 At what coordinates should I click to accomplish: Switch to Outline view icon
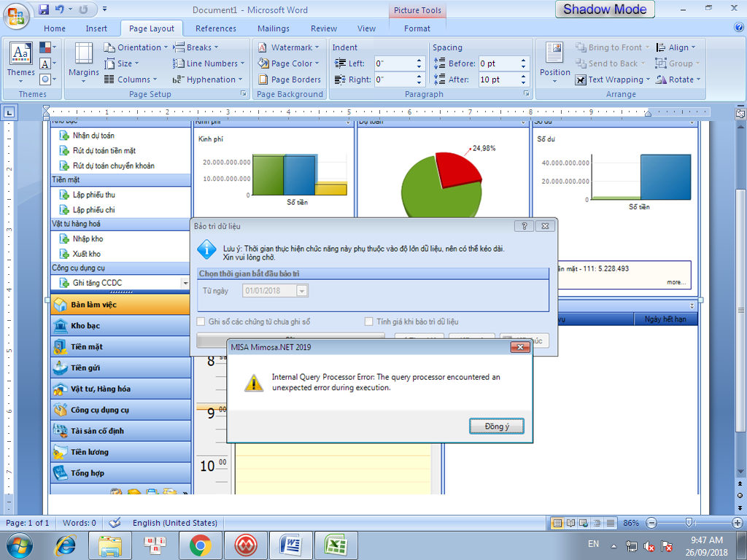coord(597,523)
